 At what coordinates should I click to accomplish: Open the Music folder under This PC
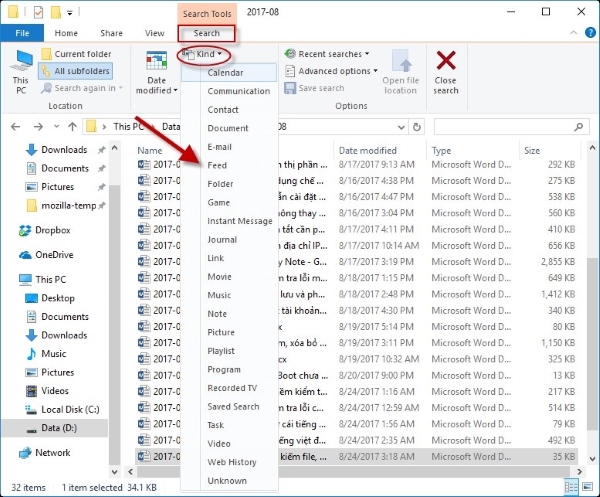[54, 353]
